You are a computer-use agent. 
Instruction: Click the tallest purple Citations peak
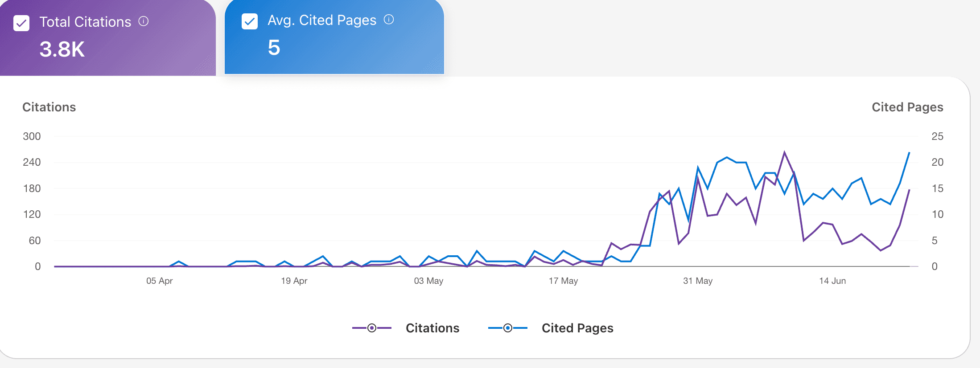784,152
